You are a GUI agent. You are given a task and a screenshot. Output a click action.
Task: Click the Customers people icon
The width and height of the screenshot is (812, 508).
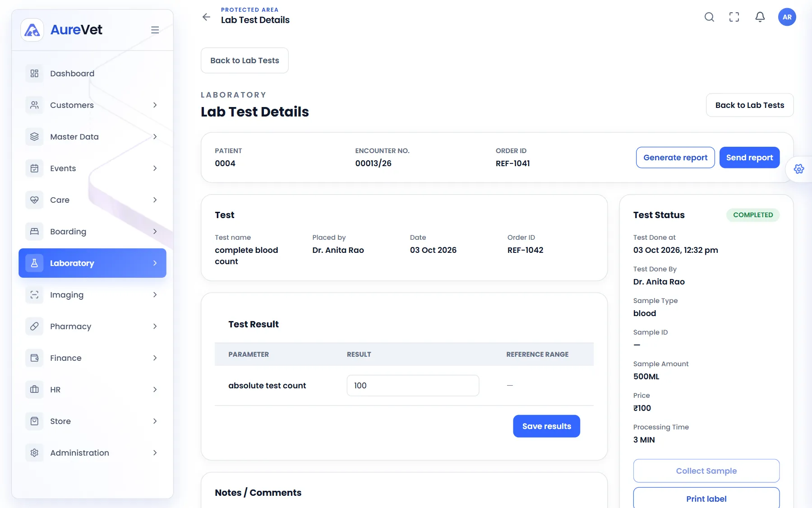click(34, 105)
